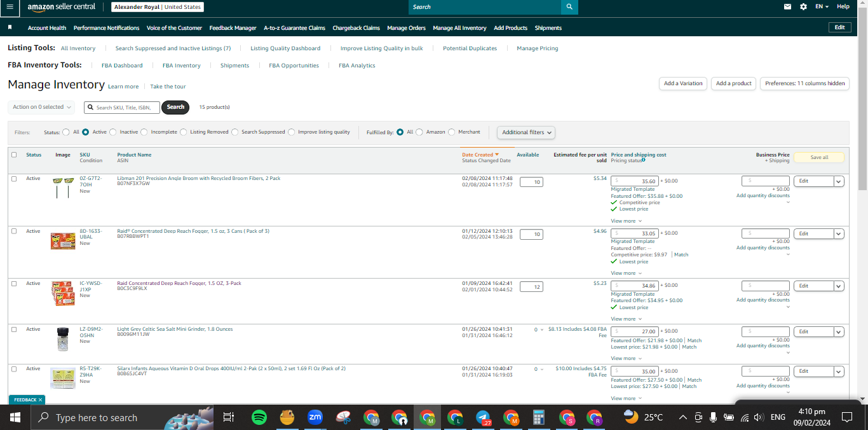Open the Windows notification center

[x=846, y=417]
